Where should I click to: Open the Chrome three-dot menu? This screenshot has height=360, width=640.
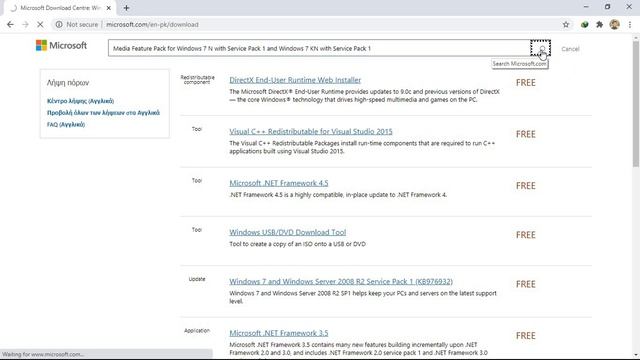[630, 24]
